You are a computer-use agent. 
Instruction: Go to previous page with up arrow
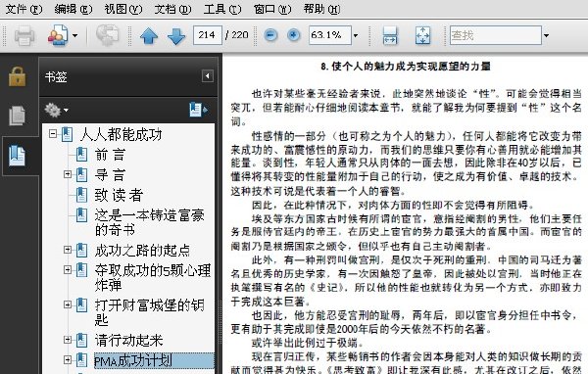149,36
